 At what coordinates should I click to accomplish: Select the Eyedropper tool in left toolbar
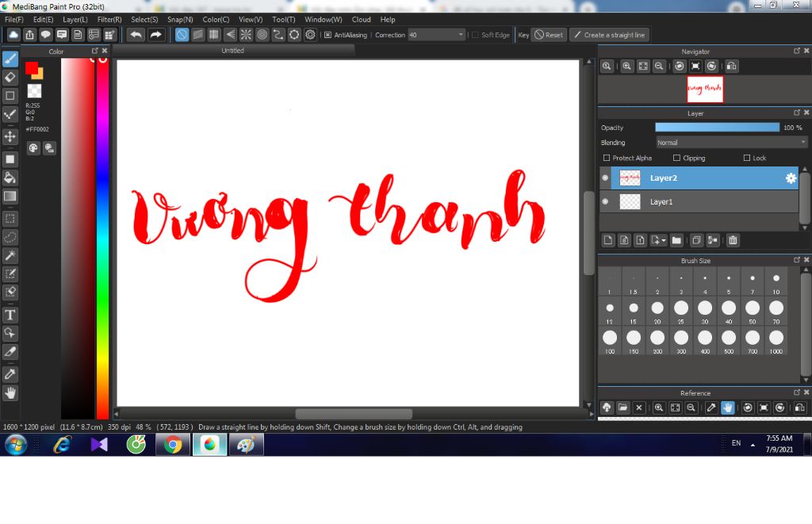click(10, 374)
